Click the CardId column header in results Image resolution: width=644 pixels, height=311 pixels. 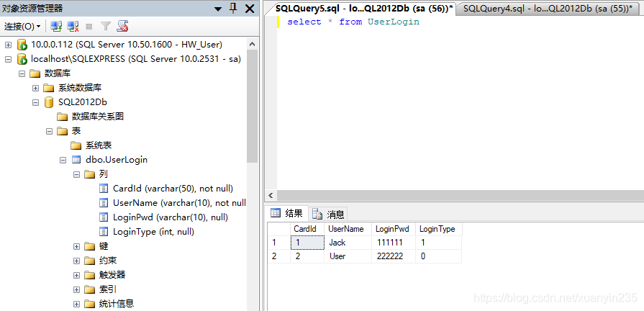307,229
